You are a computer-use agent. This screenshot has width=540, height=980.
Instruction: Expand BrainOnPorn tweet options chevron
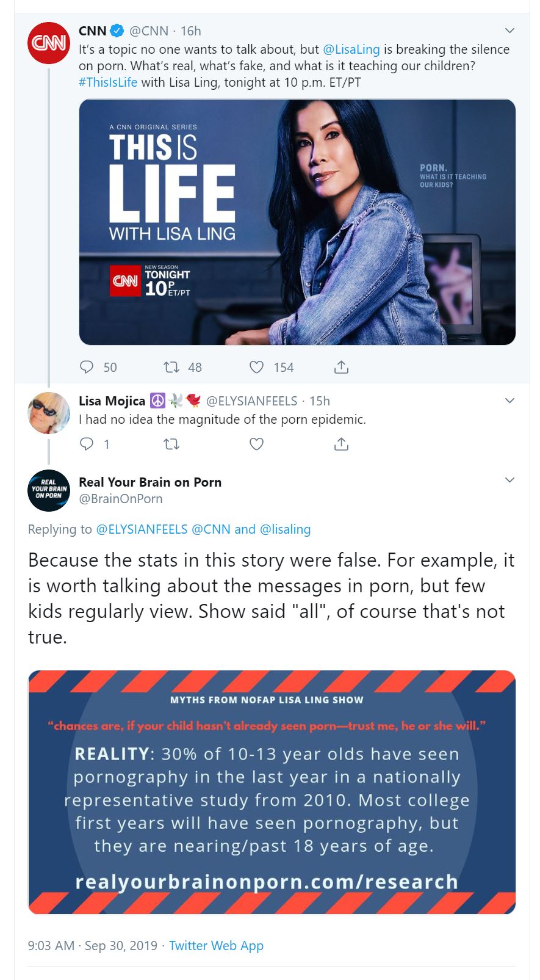pyautogui.click(x=509, y=480)
